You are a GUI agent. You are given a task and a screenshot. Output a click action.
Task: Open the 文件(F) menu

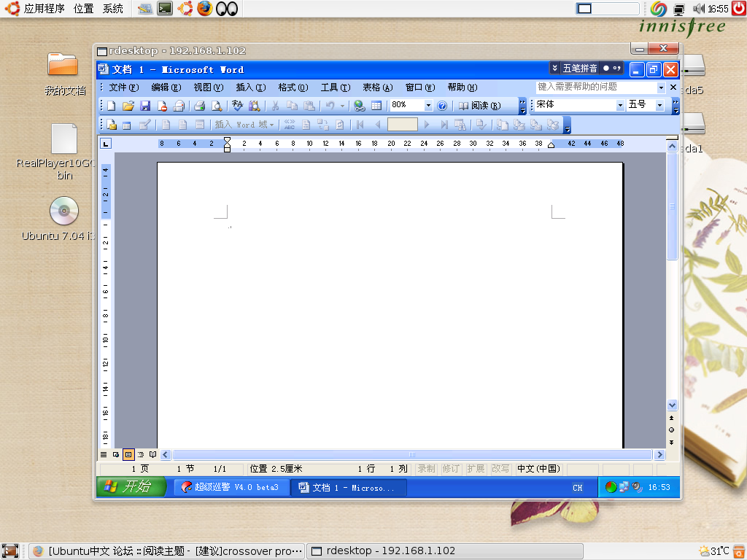click(124, 87)
